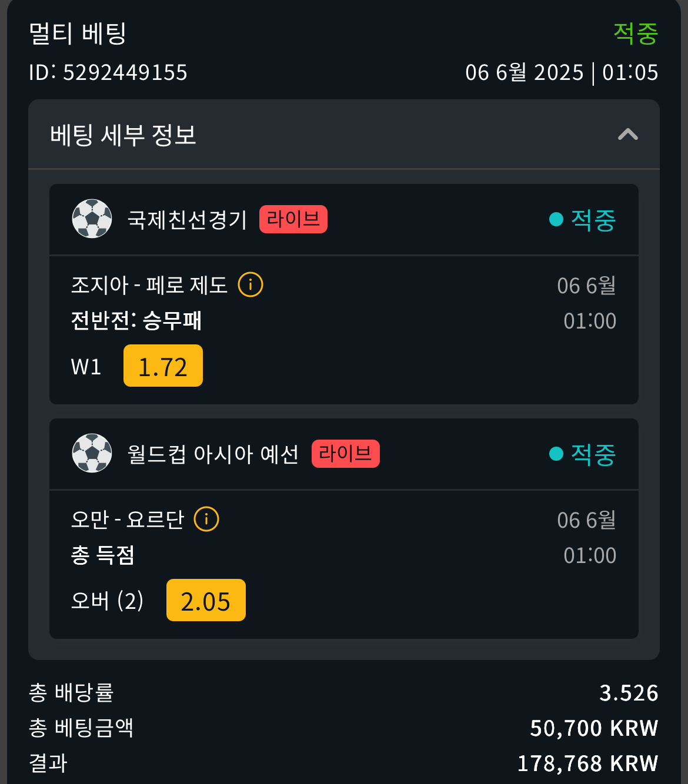Collapse the 베팅 세부 정보 section chevron

tap(628, 135)
